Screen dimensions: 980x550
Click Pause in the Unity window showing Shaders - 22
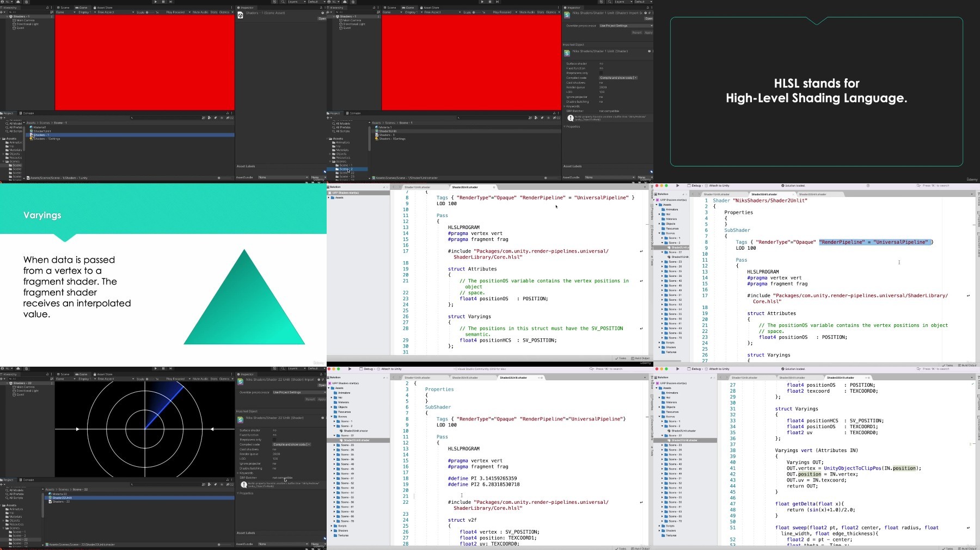[x=163, y=368]
